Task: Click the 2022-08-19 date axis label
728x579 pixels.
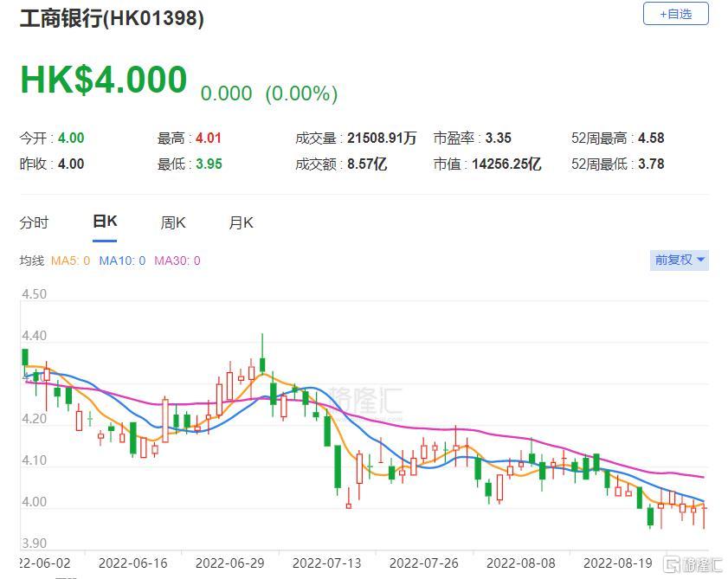Action: (618, 563)
